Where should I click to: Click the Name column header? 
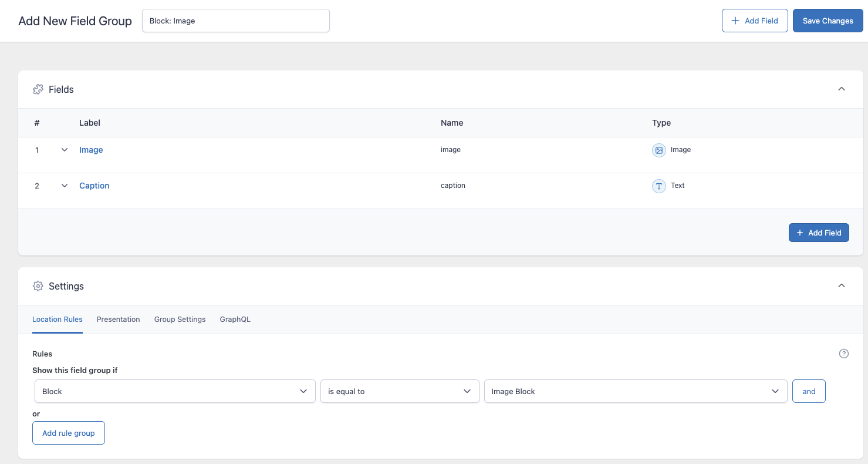(x=452, y=123)
